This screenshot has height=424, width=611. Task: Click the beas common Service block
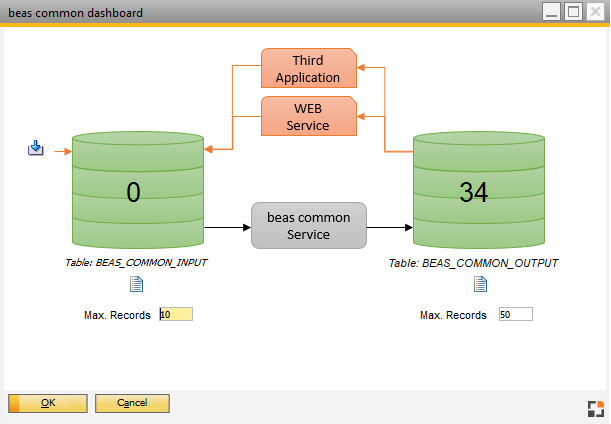pyautogui.click(x=309, y=226)
